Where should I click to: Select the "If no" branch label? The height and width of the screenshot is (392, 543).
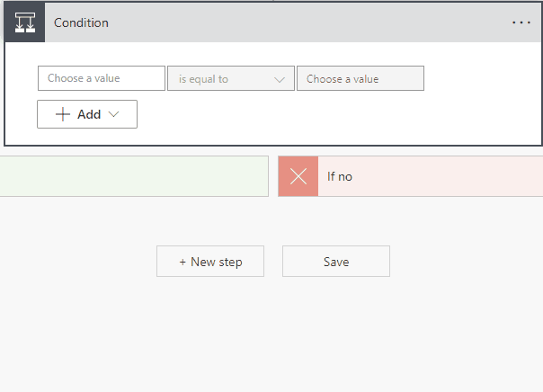click(x=340, y=176)
